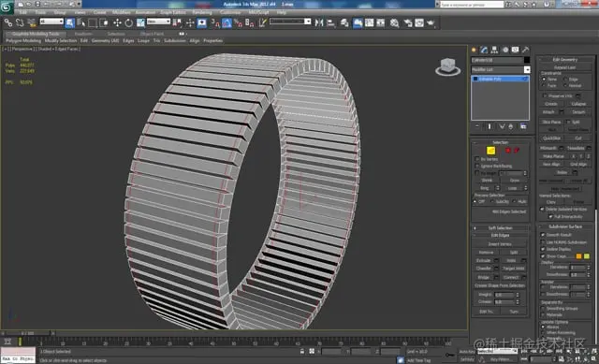Viewport: 599px width, 364px height.
Task: Collapse the Edit Edges rollout
Action: tap(500, 235)
